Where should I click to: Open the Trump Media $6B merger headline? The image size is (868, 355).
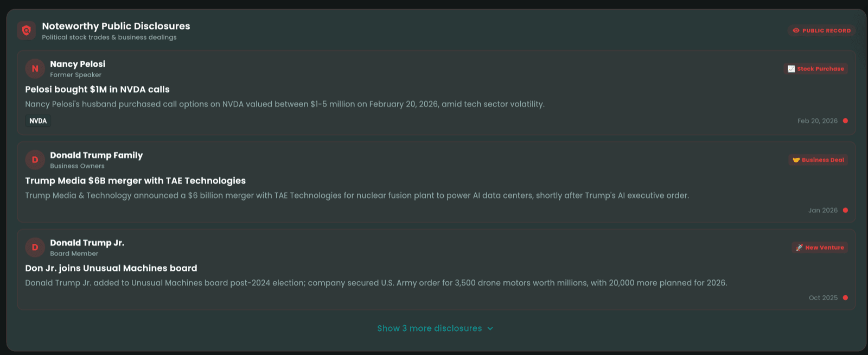click(x=135, y=181)
